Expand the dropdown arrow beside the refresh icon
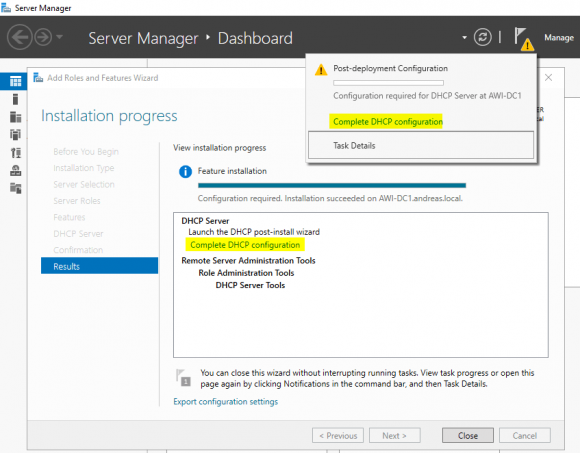The height and width of the screenshot is (453, 580). [x=464, y=37]
